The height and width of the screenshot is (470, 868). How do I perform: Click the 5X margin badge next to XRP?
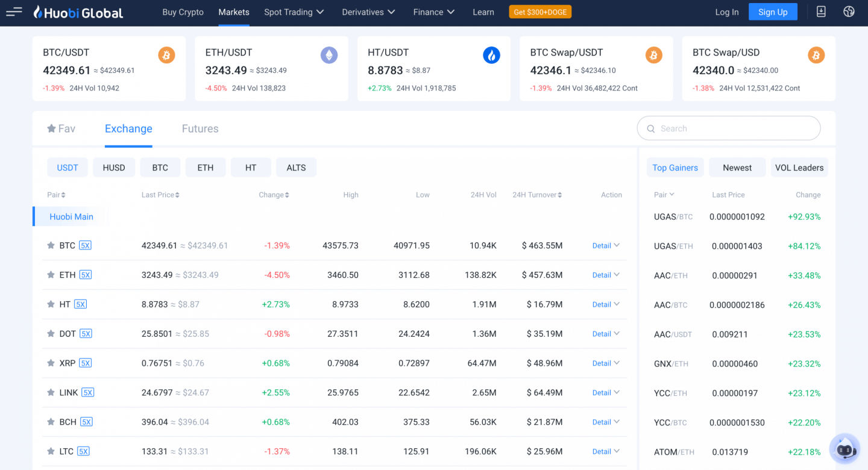pos(86,363)
